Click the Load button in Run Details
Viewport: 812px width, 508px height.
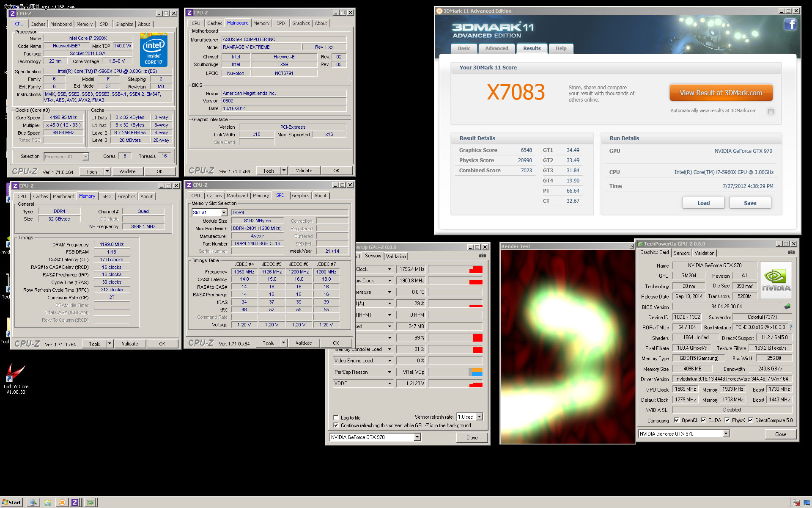pyautogui.click(x=703, y=203)
